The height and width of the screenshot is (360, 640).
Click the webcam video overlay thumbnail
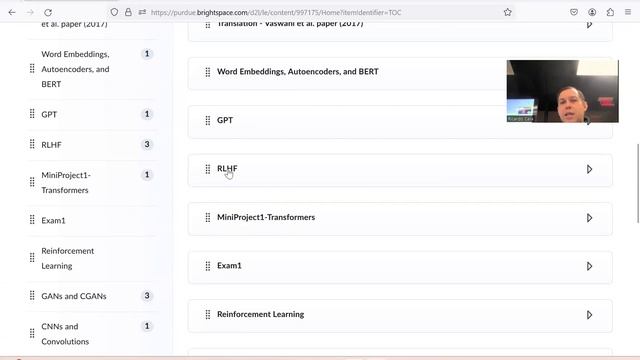(562, 91)
